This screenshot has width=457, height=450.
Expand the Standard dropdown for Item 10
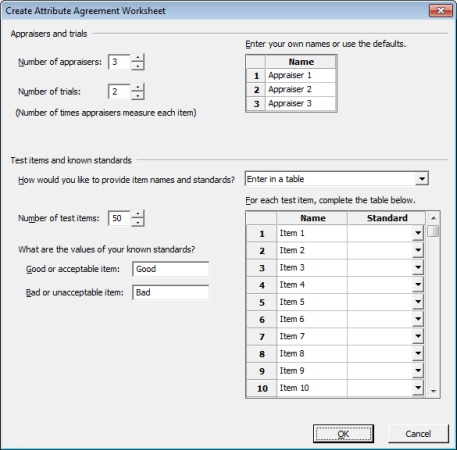click(418, 388)
